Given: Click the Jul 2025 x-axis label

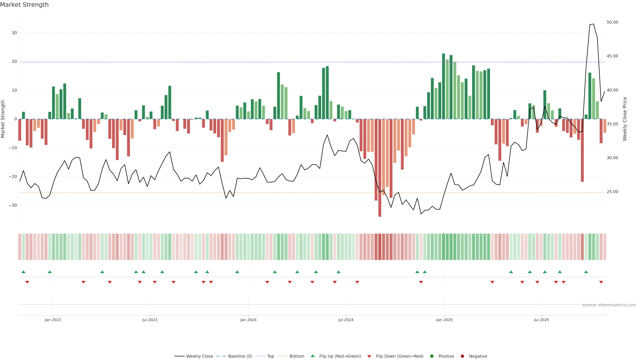Looking at the screenshot, I should (541, 320).
